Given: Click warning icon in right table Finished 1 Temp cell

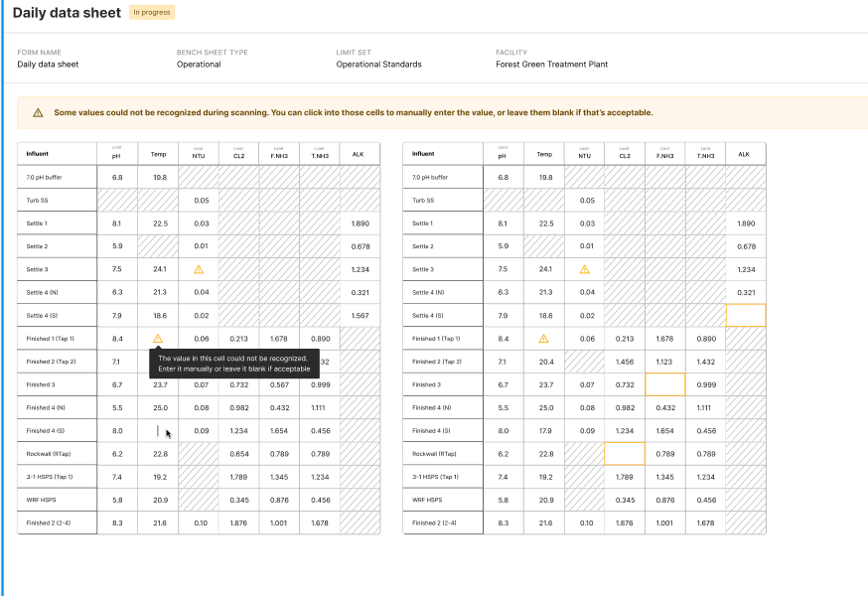Looking at the screenshot, I should tap(543, 339).
